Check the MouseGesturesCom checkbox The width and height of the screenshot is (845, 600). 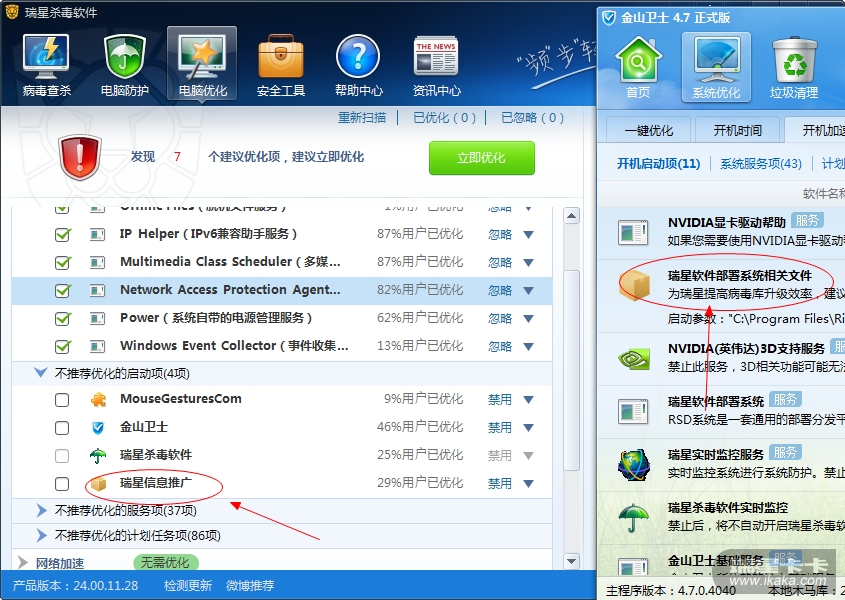[62, 399]
